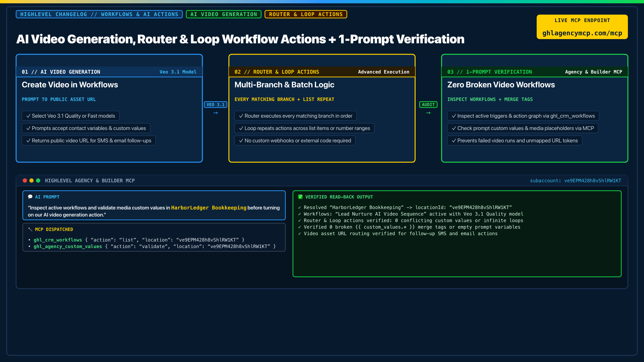The image size is (644, 362).
Task: Click the VEO 3.1 badge
Action: click(x=215, y=105)
